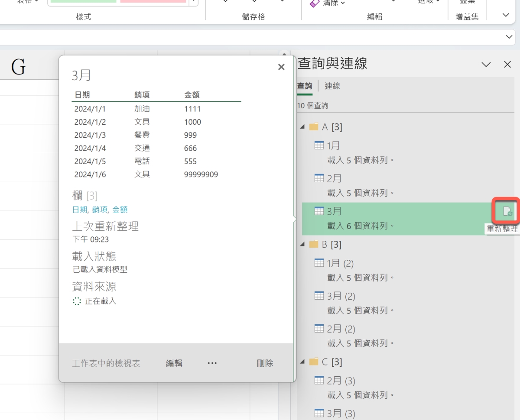520x420 pixels.
Task: Expand the formula bar chevron
Action: tap(509, 37)
